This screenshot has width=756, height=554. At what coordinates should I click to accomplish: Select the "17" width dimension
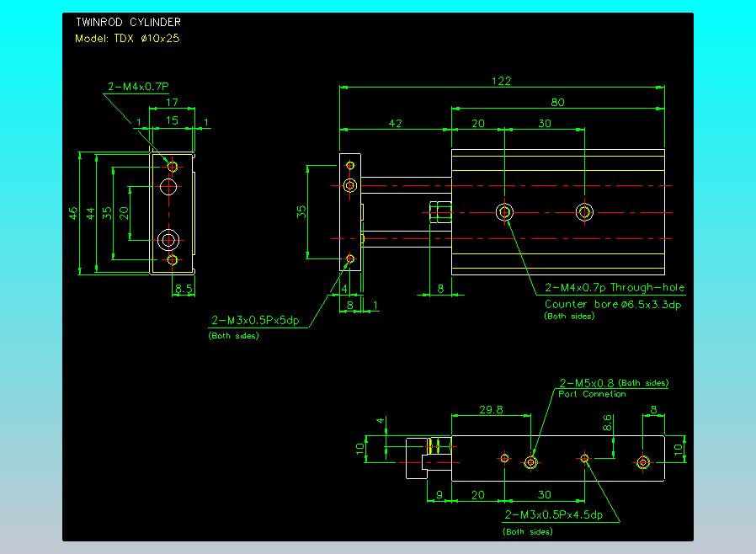[172, 102]
